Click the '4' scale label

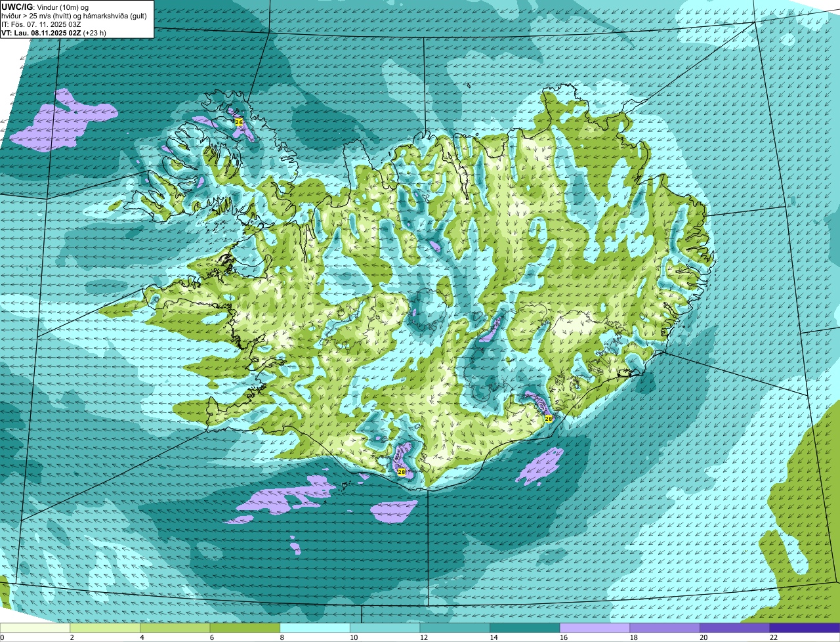click(142, 637)
